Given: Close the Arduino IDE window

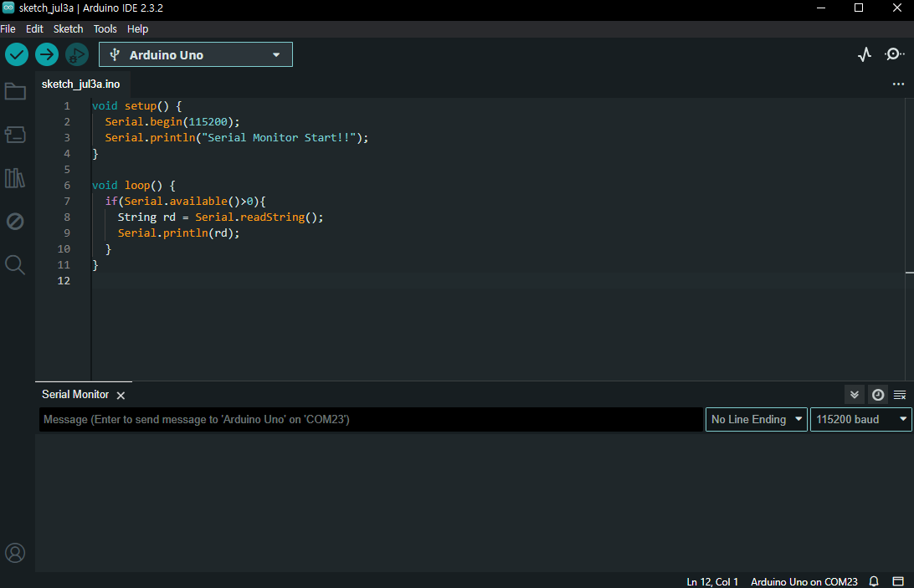Looking at the screenshot, I should [896, 8].
